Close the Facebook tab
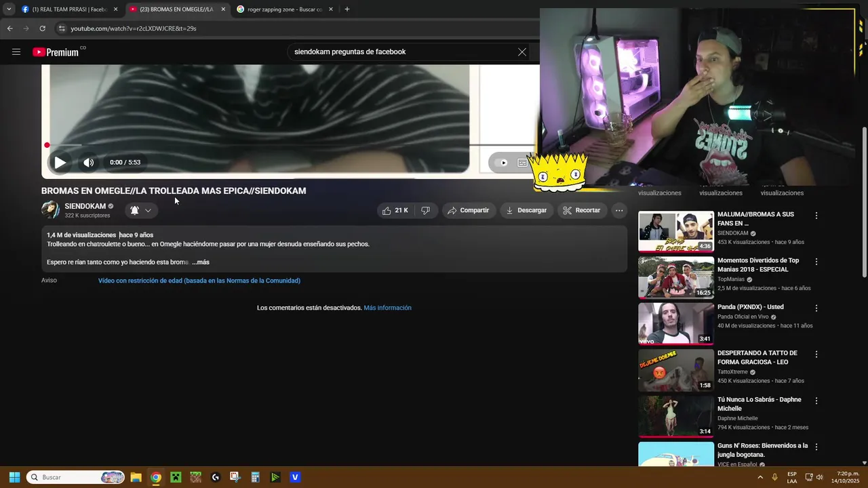This screenshot has height=488, width=868. click(x=115, y=9)
